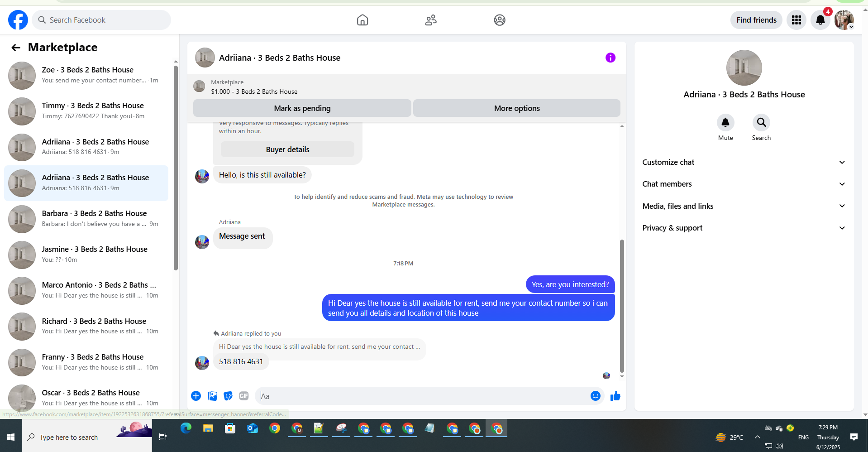
Task: Open Timmy's conversation in the list
Action: pyautogui.click(x=86, y=111)
